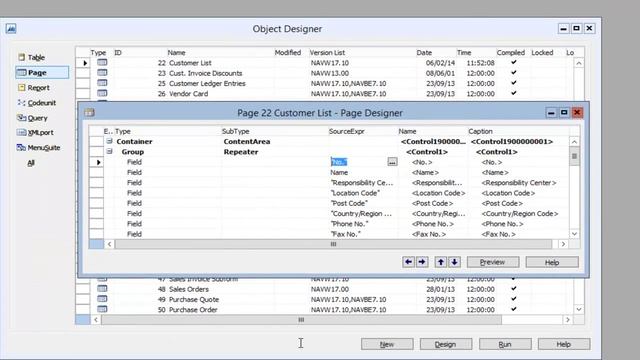Collapse the Group Repeater node
The height and width of the screenshot is (360, 640).
(109, 151)
